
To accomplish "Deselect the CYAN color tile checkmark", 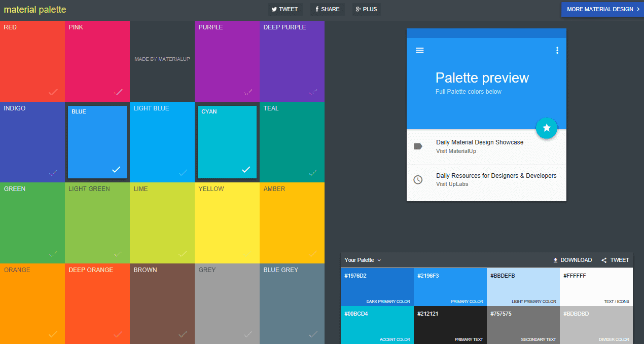I will point(246,169).
